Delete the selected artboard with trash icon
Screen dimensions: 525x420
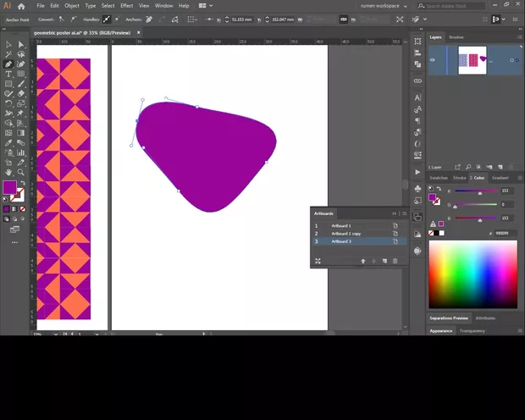click(395, 261)
